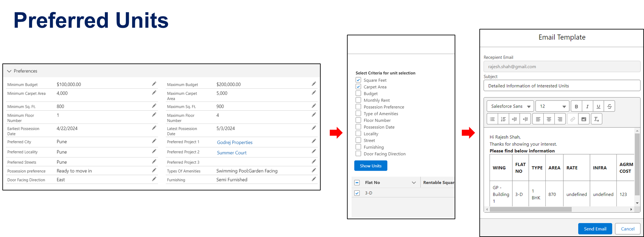This screenshot has height=237, width=644.
Task: Deselect flat 3-D row checkbox
Action: [357, 193]
